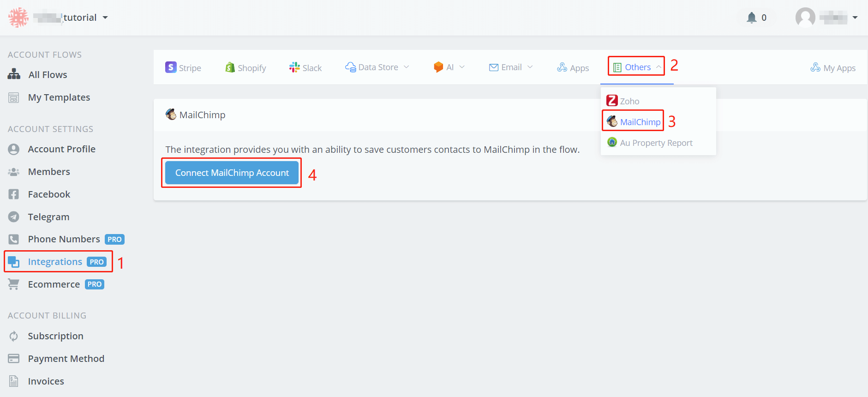Open Ecommerce settings

(54, 284)
